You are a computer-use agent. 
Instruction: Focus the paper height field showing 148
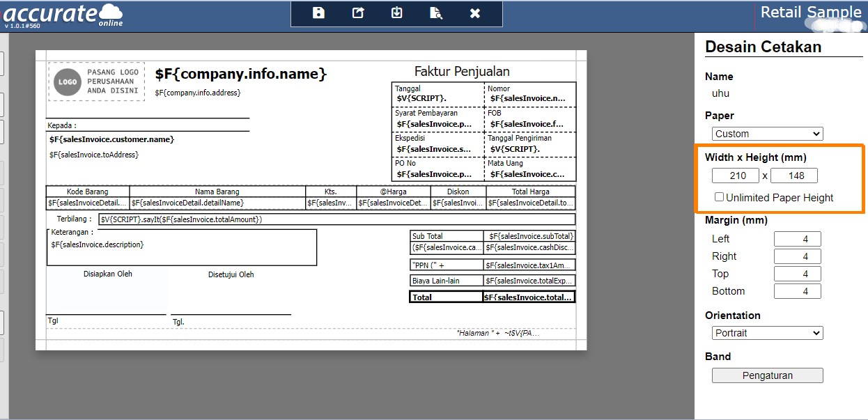tap(794, 176)
